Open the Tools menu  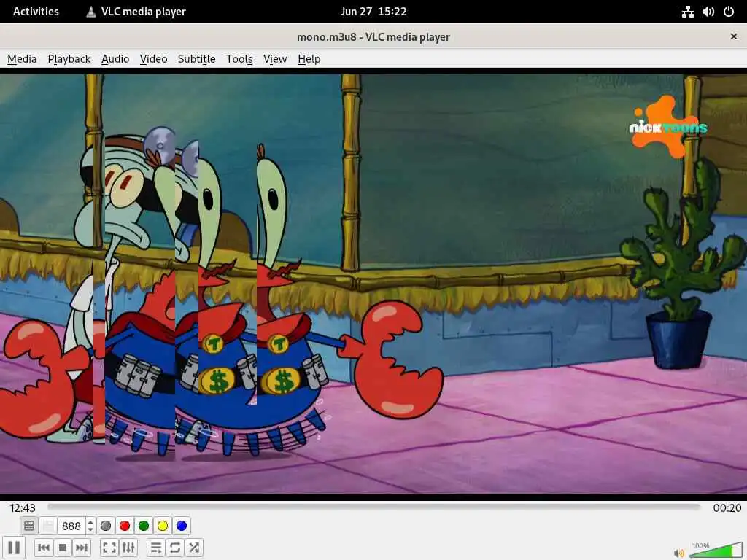[239, 59]
